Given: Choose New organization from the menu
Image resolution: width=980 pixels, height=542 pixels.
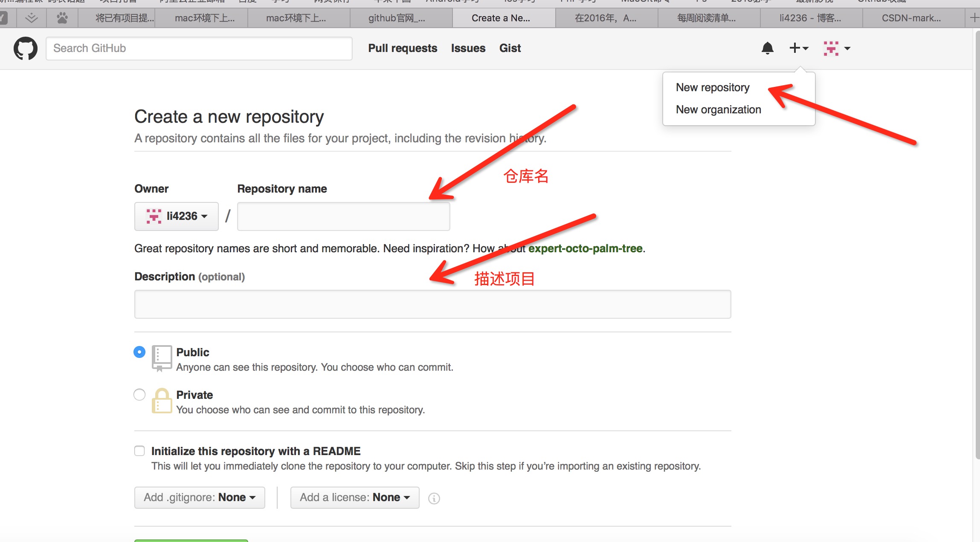Looking at the screenshot, I should (x=718, y=110).
